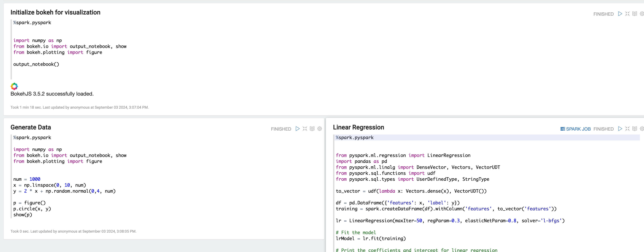Click the Took 0 sec footer text

click(73, 231)
